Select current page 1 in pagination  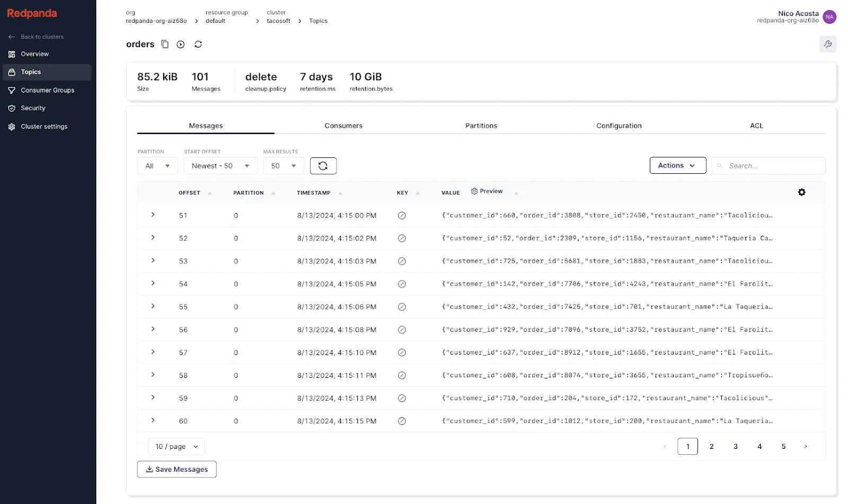point(688,446)
